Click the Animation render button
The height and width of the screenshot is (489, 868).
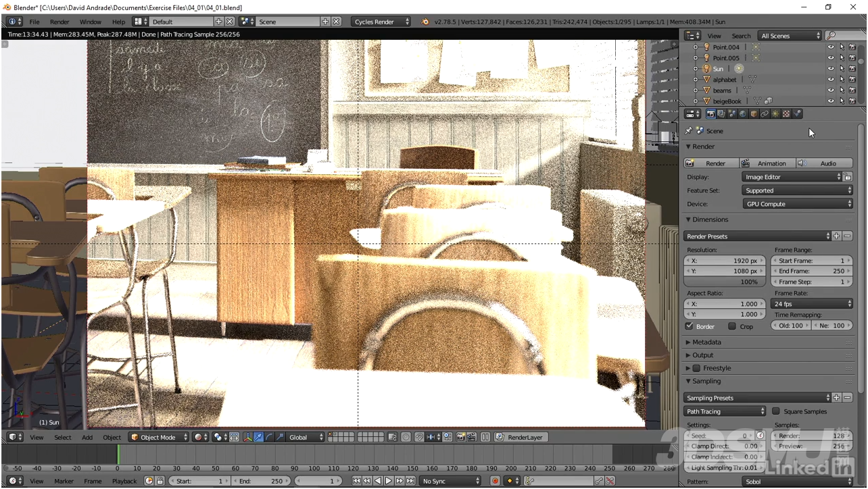tap(767, 163)
